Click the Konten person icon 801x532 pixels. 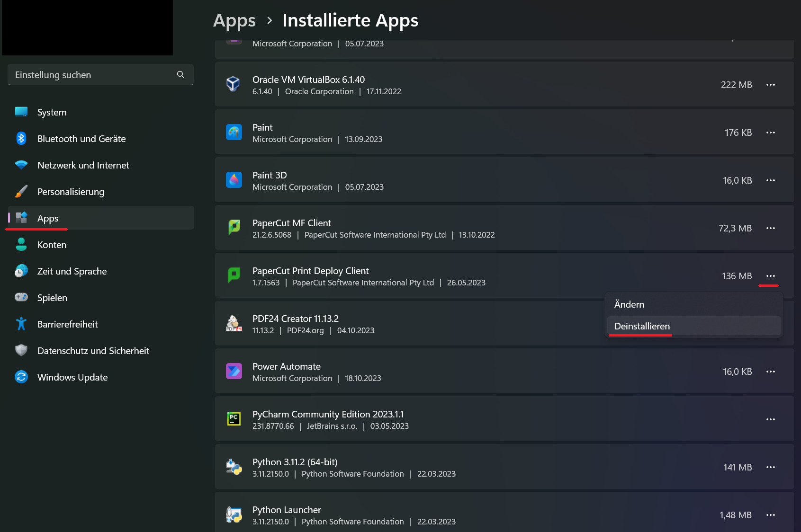21,244
